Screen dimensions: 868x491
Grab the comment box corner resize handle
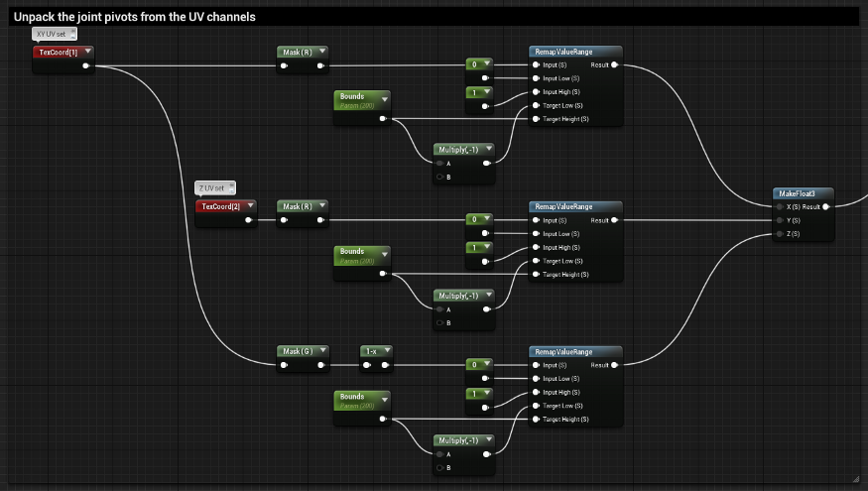(856, 479)
